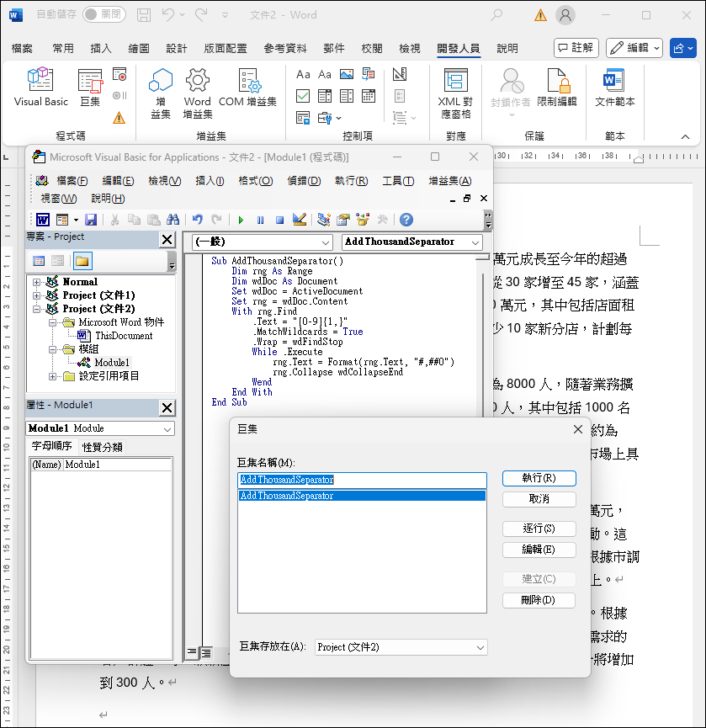Click 取消 button in macro dialog
The height and width of the screenshot is (728, 706).
[x=539, y=499]
